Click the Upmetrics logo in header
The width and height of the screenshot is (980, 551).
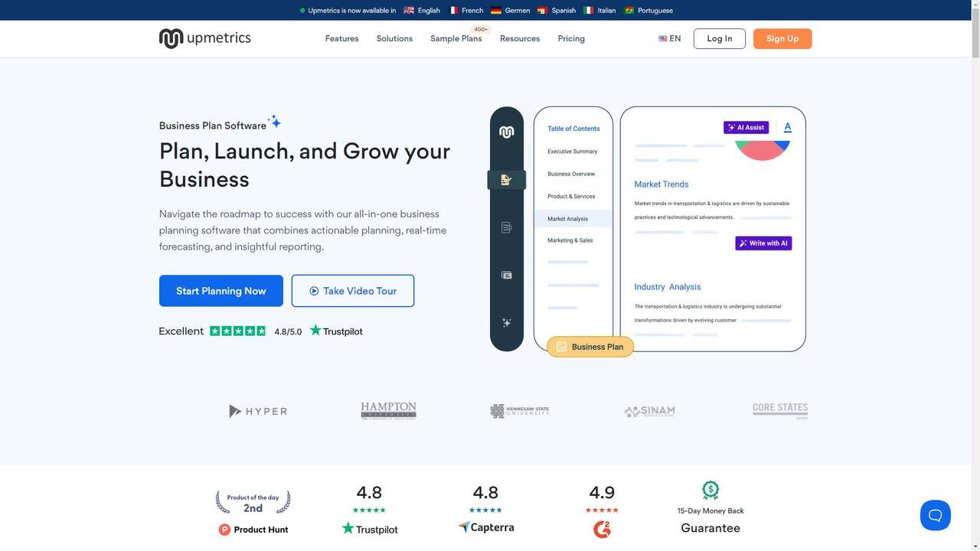tap(204, 38)
